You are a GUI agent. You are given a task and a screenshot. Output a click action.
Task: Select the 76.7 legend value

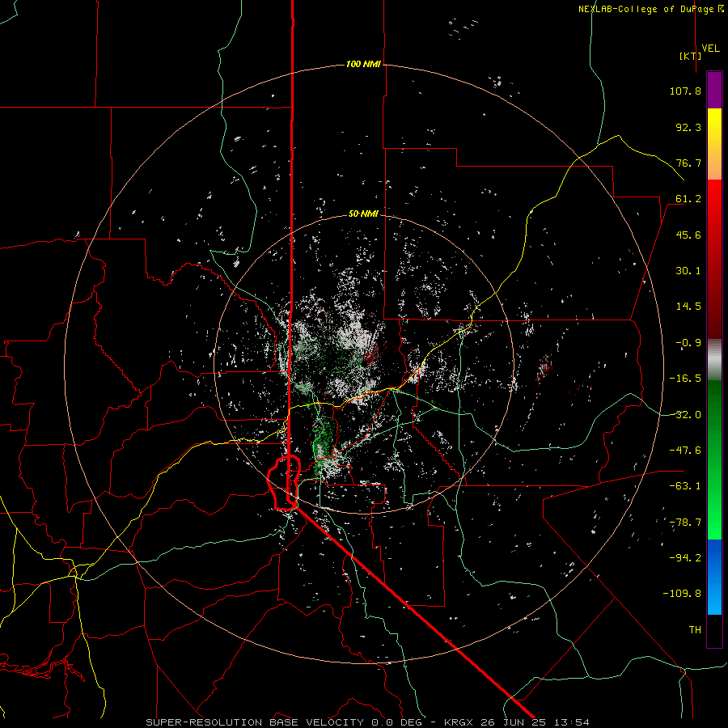click(x=688, y=163)
